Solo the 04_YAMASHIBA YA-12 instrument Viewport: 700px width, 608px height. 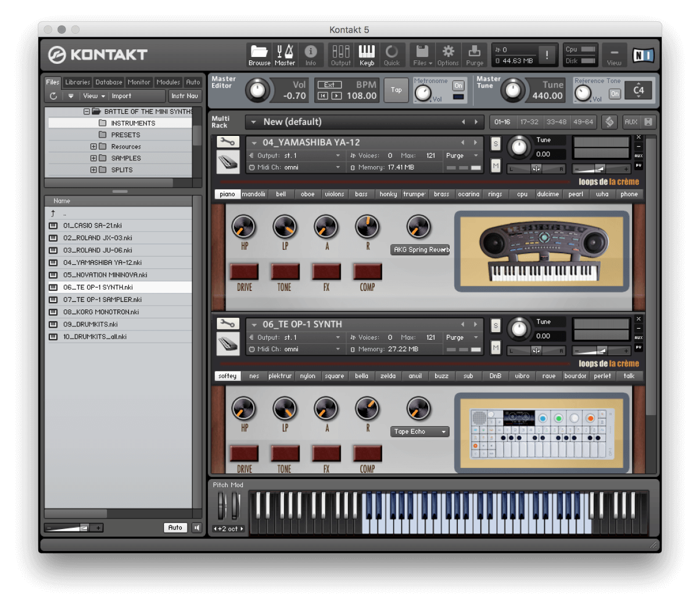[x=496, y=143]
